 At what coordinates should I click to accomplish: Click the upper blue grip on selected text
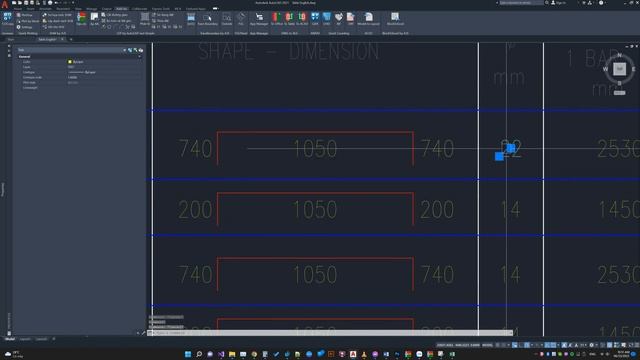[511, 148]
